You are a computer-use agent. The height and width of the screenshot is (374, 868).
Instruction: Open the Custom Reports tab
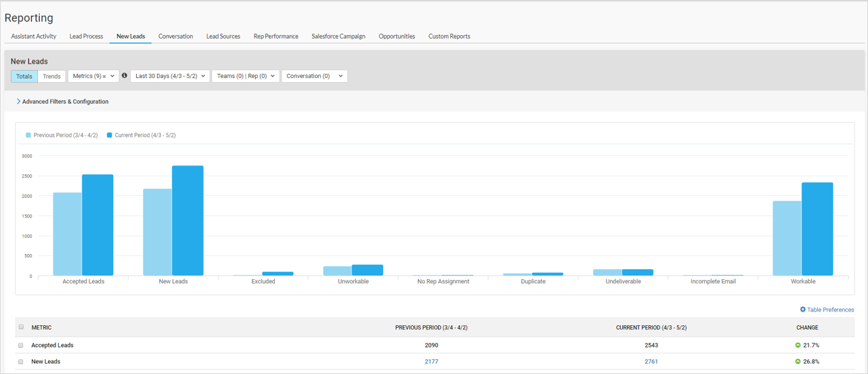(x=449, y=36)
